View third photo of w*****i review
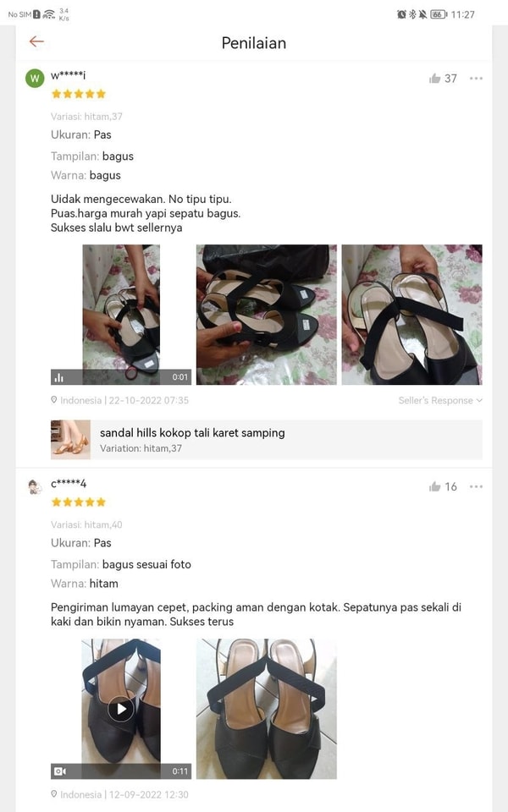 point(411,315)
